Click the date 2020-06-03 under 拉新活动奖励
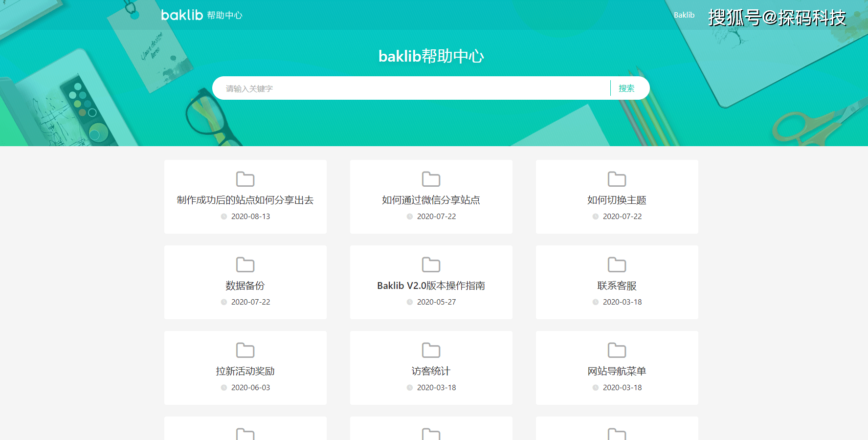This screenshot has height=440, width=868. (x=251, y=387)
